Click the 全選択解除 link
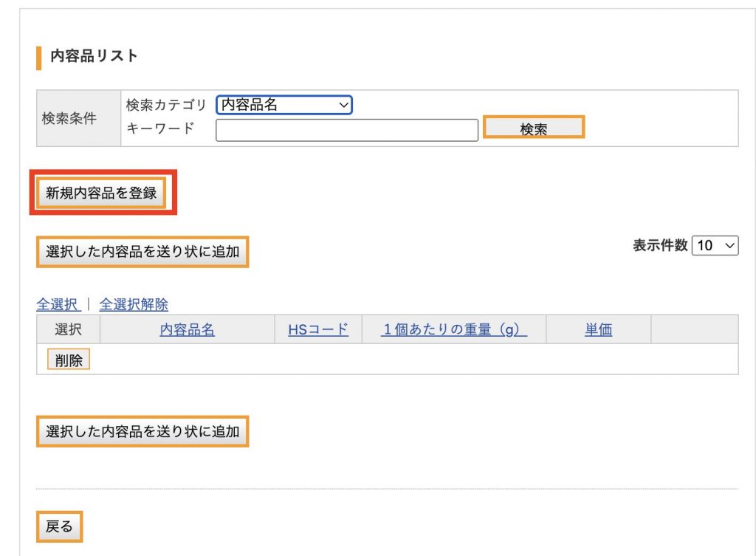 (134, 304)
